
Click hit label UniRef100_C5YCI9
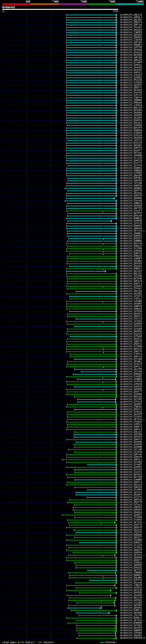(x=131, y=319)
